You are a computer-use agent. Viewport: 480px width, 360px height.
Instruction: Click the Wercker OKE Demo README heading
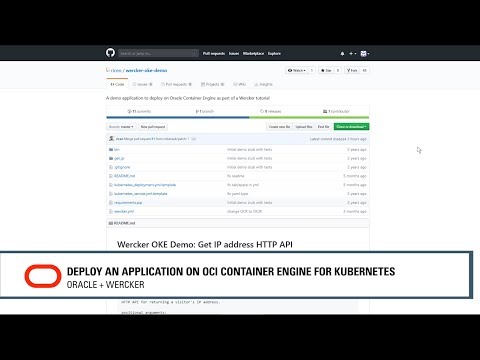coord(205,244)
